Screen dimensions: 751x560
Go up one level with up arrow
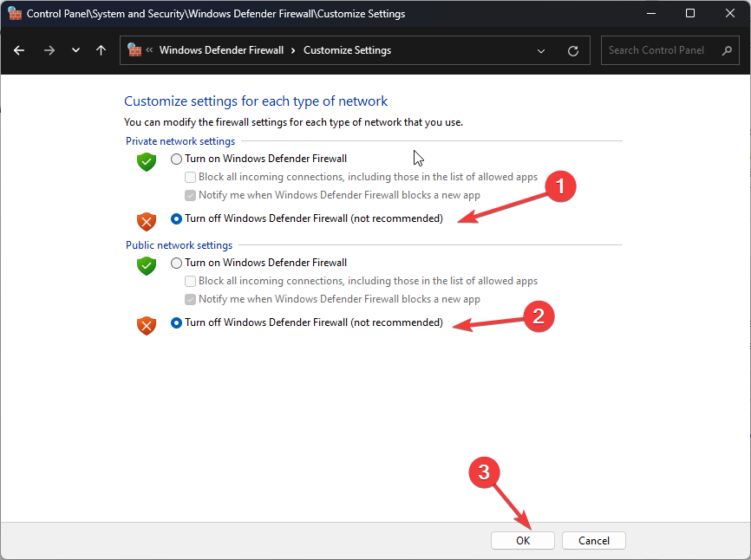101,50
